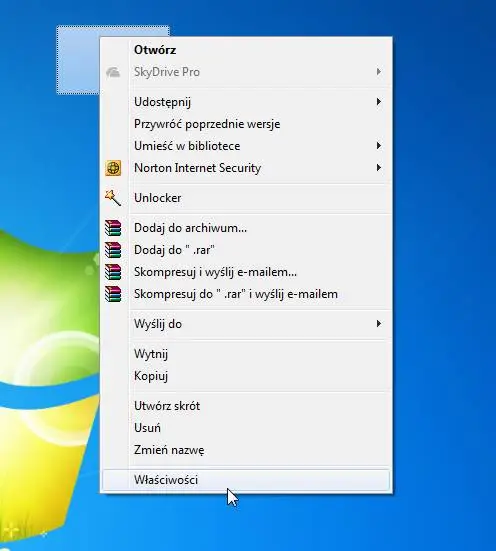Choose Dodaj do archiwum...
This screenshot has width=496, height=551.
[x=246, y=228]
